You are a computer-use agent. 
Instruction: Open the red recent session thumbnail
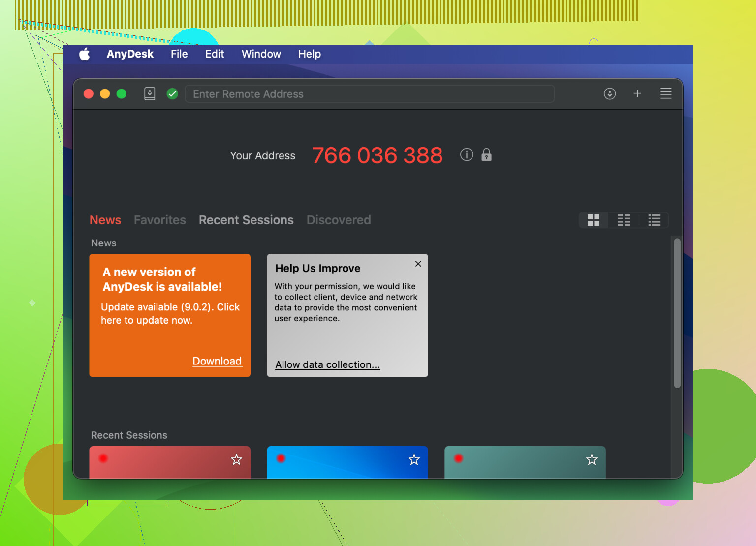pyautogui.click(x=170, y=462)
